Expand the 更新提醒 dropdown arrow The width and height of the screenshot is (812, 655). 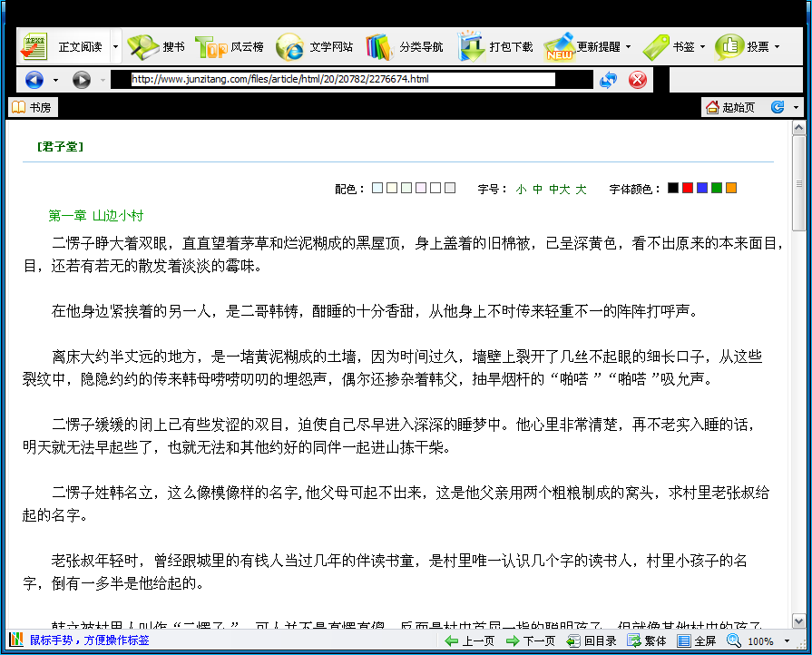coord(628,47)
